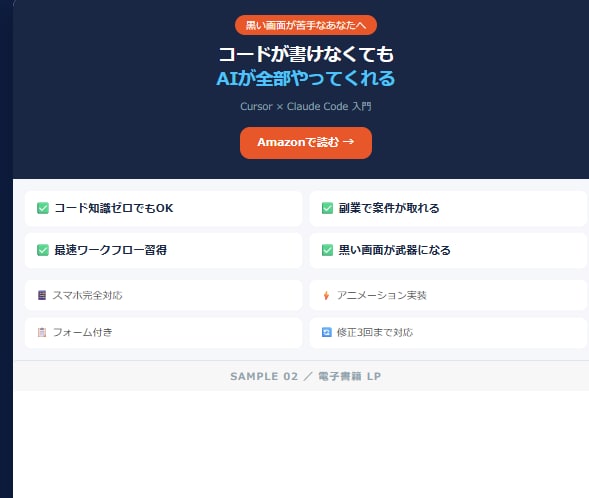The height and width of the screenshot is (498, 589).
Task: Click the clipboard icon beside フォーム付き
Action: coord(42,332)
